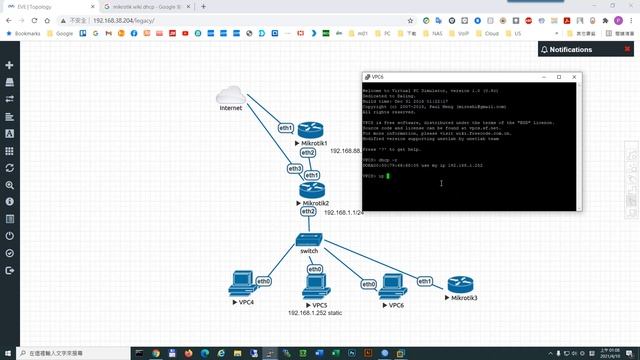Viewport: 640px width, 360px height.
Task: Open Chrome from the taskbar
Action: [x=156, y=353]
